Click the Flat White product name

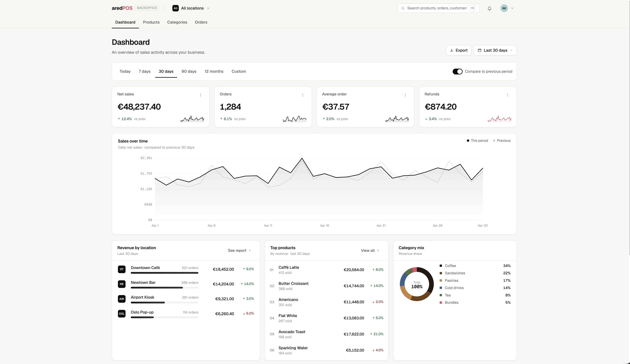288,316
